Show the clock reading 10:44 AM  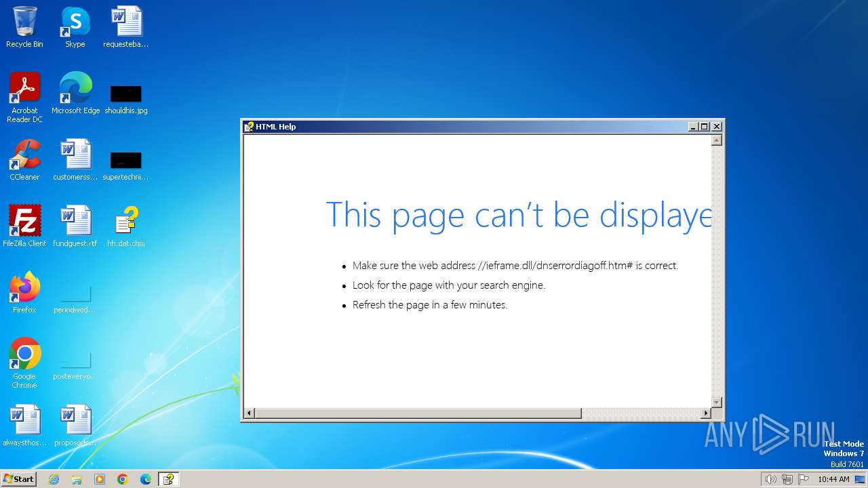[x=833, y=479]
